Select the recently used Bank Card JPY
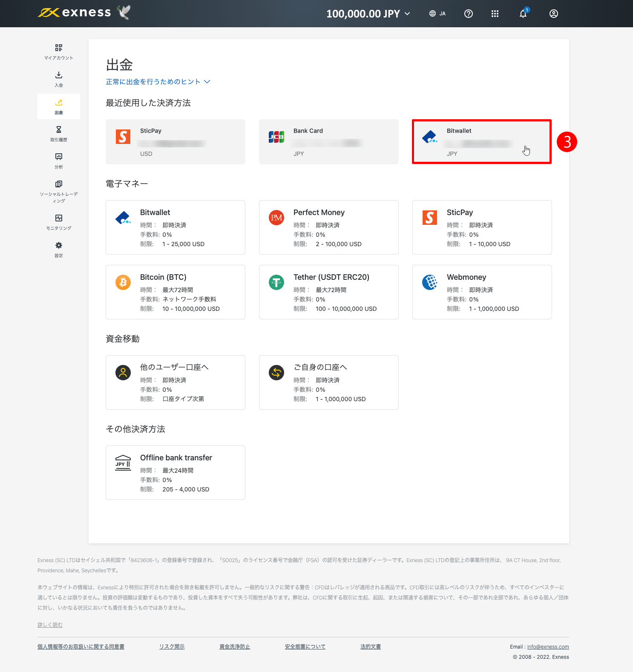 click(x=329, y=142)
